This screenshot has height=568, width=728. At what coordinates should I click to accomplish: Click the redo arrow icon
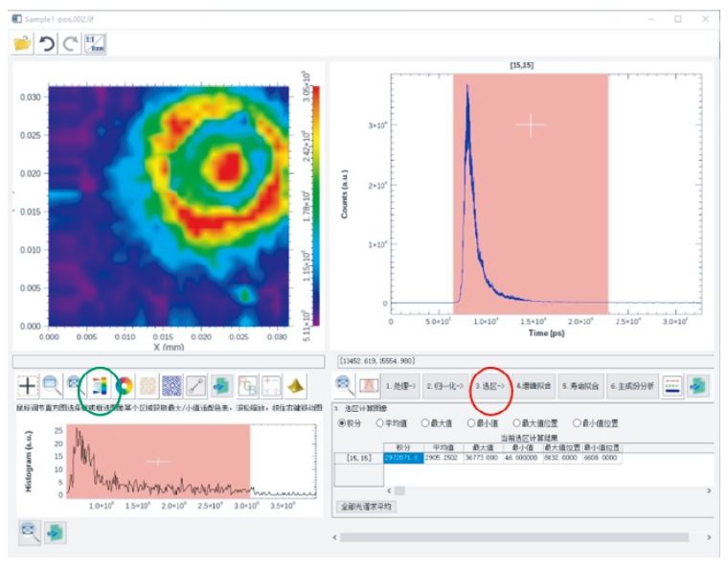[x=69, y=44]
